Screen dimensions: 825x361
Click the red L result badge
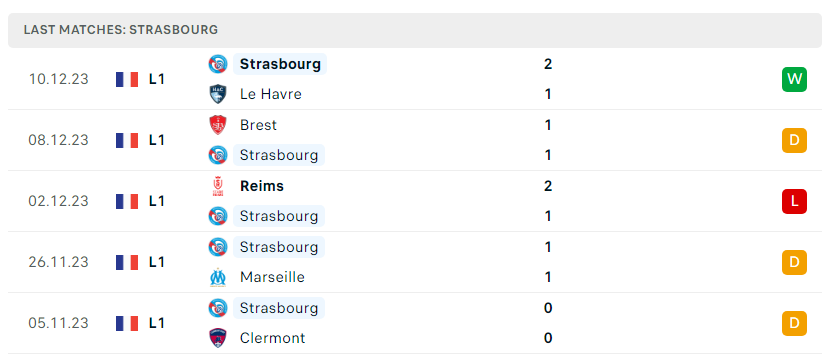coord(794,201)
